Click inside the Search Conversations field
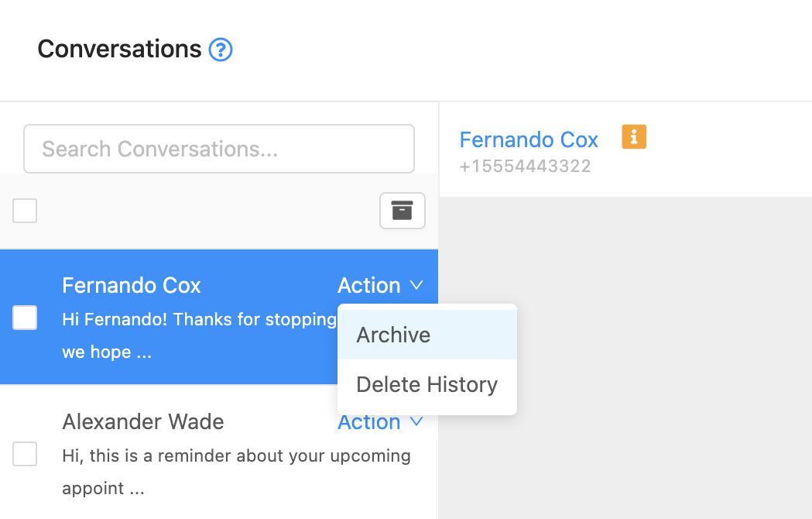The width and height of the screenshot is (812, 519). pos(218,149)
